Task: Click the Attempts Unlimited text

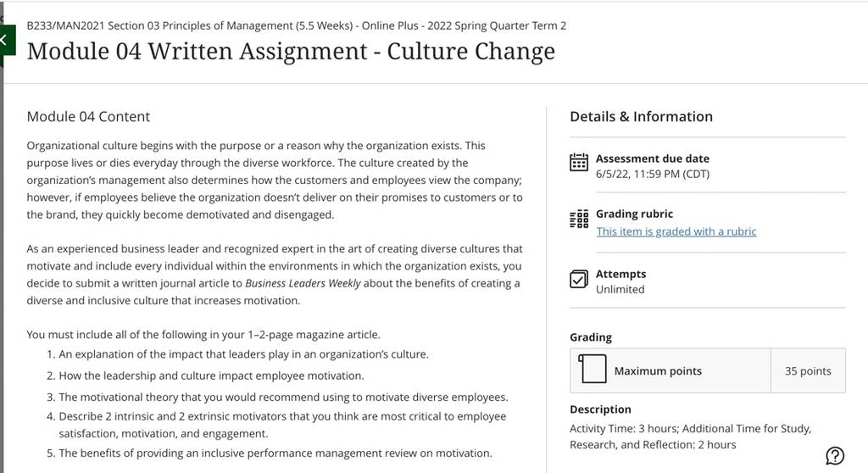Action: click(620, 289)
